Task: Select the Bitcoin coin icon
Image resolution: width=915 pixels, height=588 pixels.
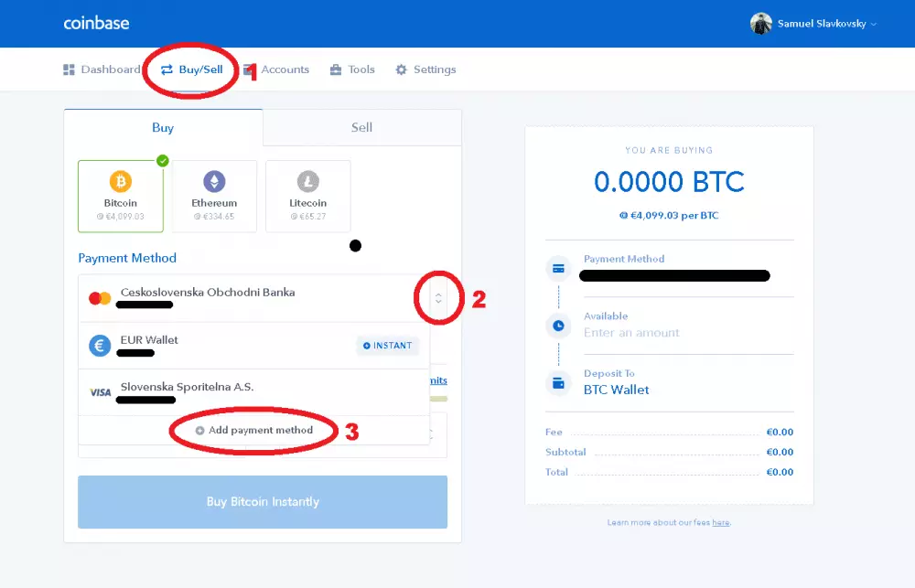Action: pos(120,181)
